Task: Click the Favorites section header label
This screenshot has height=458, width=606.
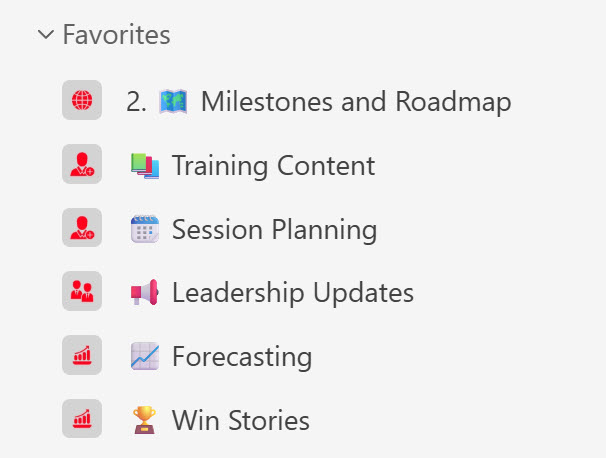Action: [116, 35]
